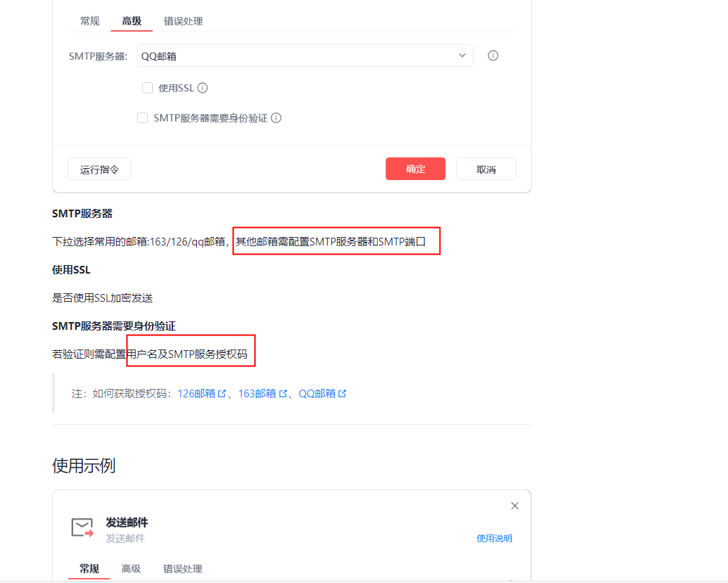Click the dropdown chevron arrow for SMTP server
This screenshot has height=583, width=728.
coord(462,56)
